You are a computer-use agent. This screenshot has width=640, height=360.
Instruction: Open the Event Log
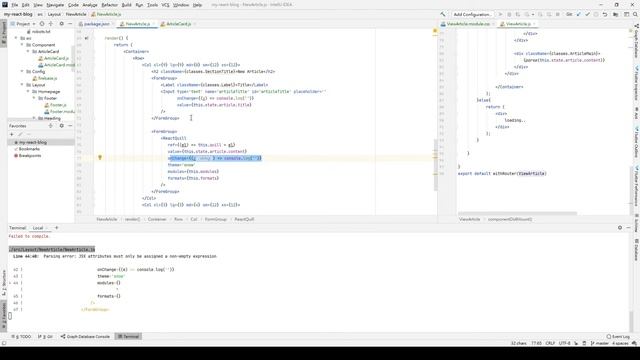pyautogui.click(x=618, y=337)
